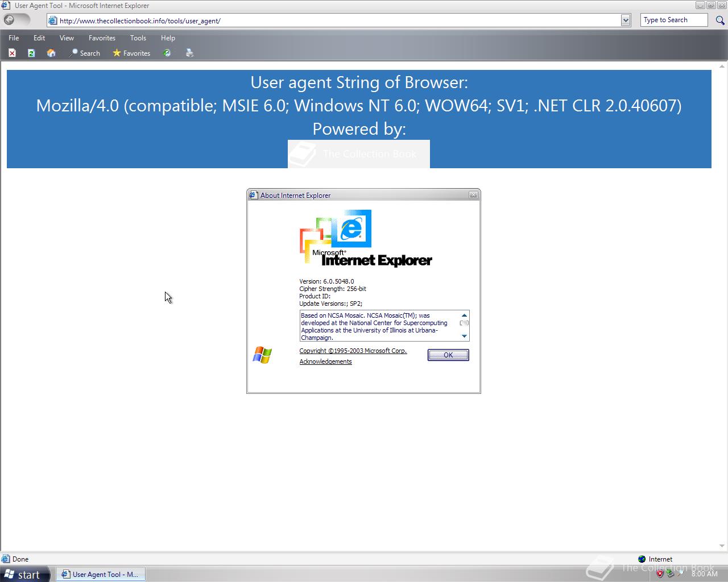Screen dimensions: 728x582
Task: Open the Copyright 1995-2003 Microsoft Corp. link
Action: click(353, 351)
